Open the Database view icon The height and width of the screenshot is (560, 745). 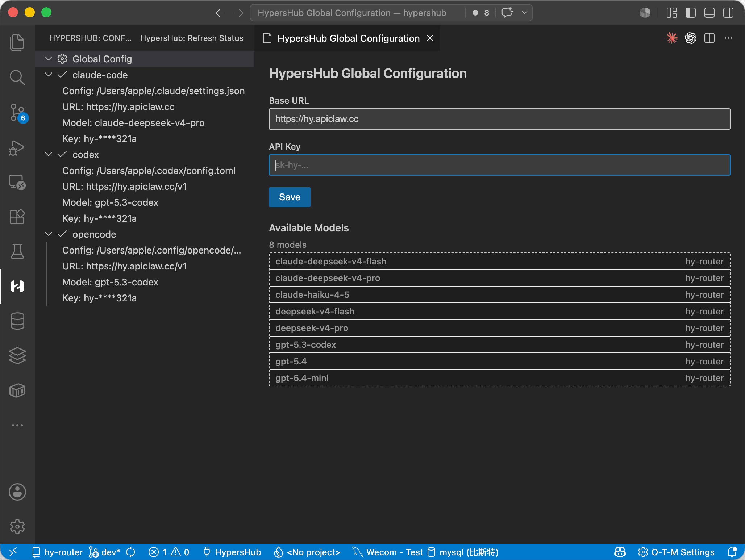pos(17,321)
